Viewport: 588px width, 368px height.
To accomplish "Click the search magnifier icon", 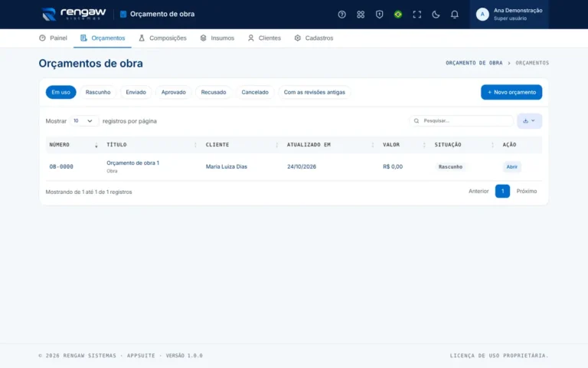I will pos(416,121).
